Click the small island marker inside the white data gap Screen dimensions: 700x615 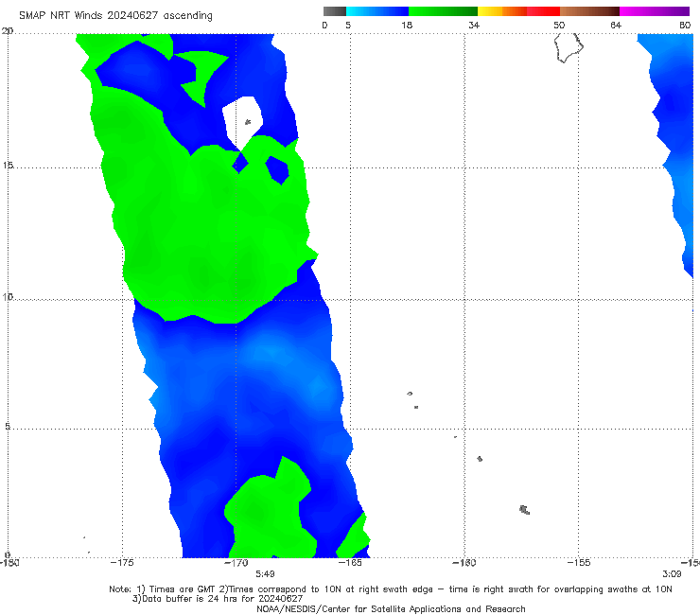[x=248, y=121]
